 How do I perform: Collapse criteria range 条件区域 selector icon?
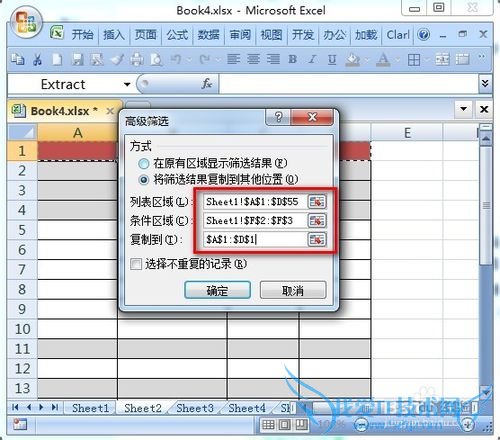click(317, 220)
